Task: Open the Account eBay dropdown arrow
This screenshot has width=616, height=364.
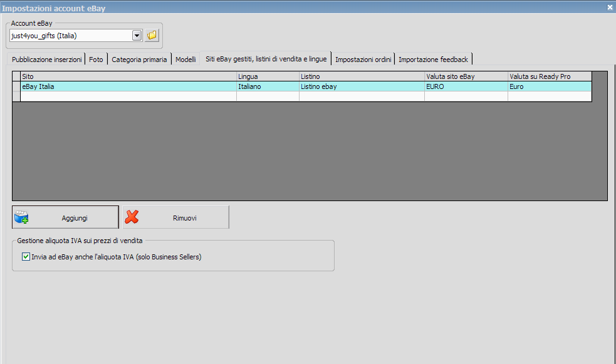Action: coord(137,36)
